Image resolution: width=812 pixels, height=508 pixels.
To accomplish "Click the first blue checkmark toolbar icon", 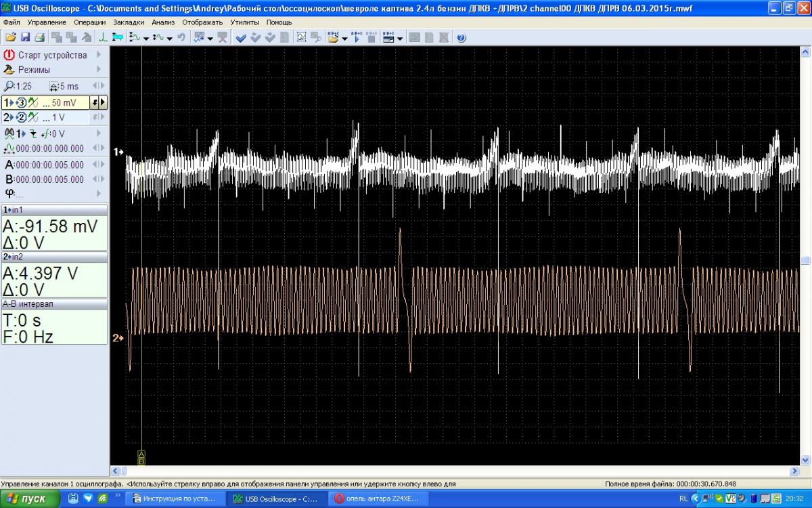I will [x=240, y=38].
